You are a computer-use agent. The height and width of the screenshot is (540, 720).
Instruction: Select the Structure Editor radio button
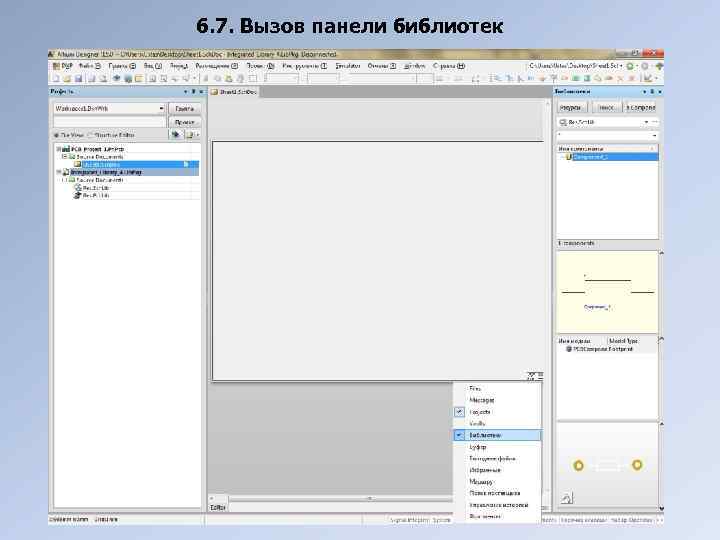90,135
